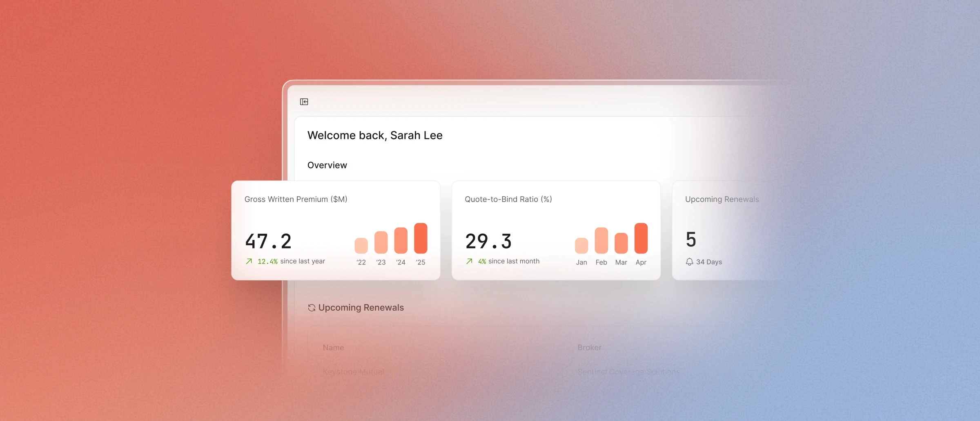Click the trend arrow next to 4% since last month
980x421 pixels.
click(469, 261)
